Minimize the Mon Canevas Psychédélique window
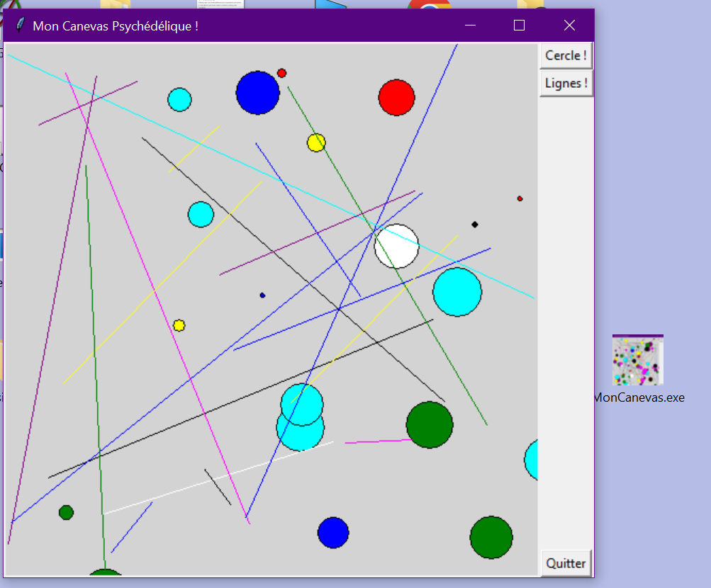711x588 pixels. [470, 26]
